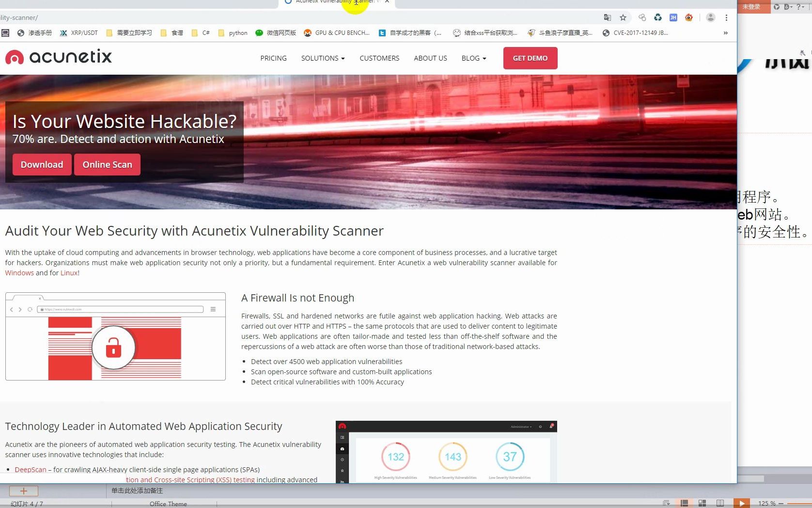Open the python bookmark folder

click(x=233, y=33)
